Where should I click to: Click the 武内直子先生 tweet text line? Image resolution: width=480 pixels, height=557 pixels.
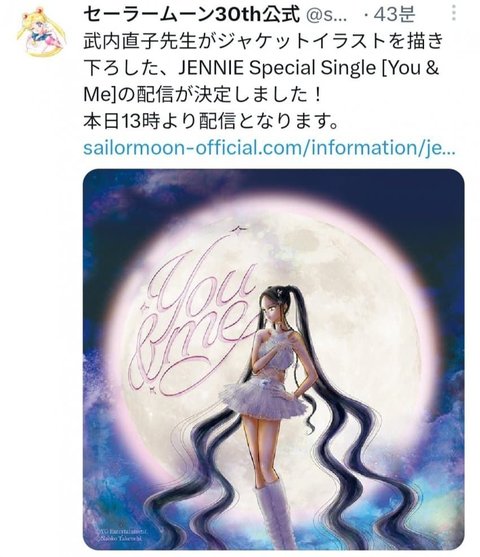[x=264, y=41]
